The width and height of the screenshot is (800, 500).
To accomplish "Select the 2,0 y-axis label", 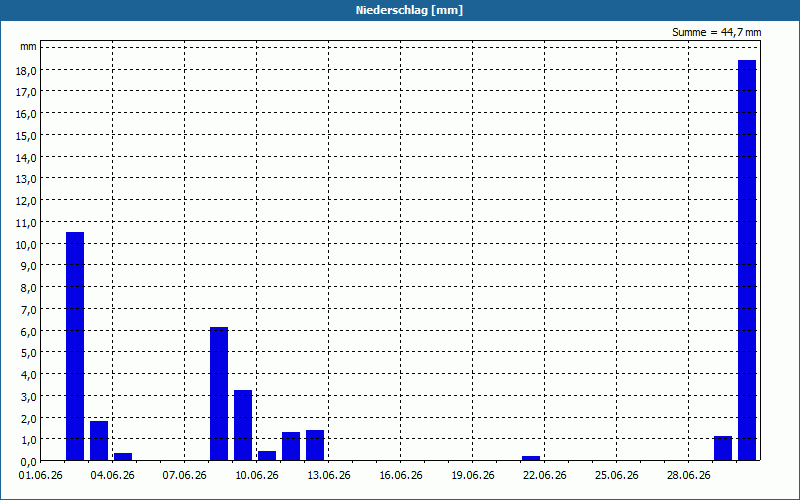I will click(28, 418).
